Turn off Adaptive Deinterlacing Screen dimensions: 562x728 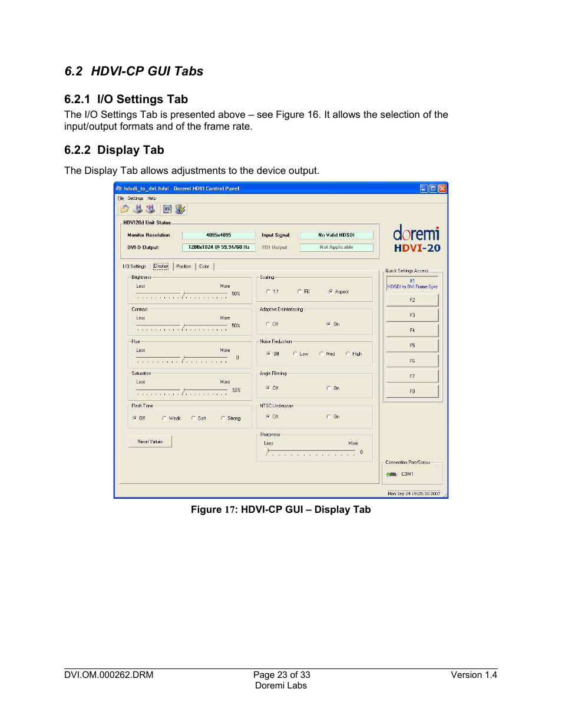coord(270,324)
